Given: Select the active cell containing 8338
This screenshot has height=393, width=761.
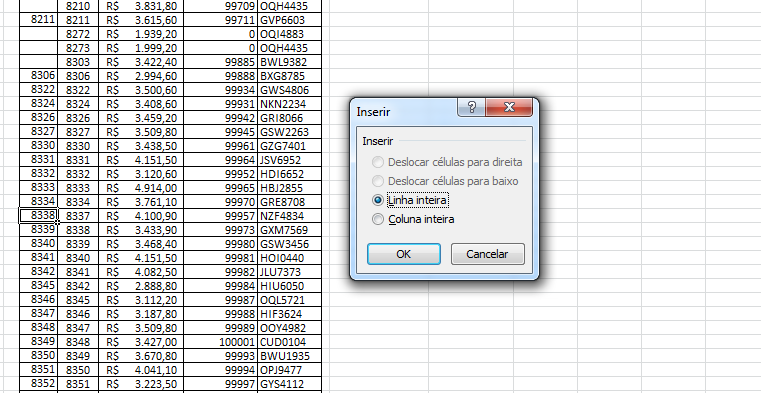Looking at the screenshot, I should pyautogui.click(x=38, y=216).
